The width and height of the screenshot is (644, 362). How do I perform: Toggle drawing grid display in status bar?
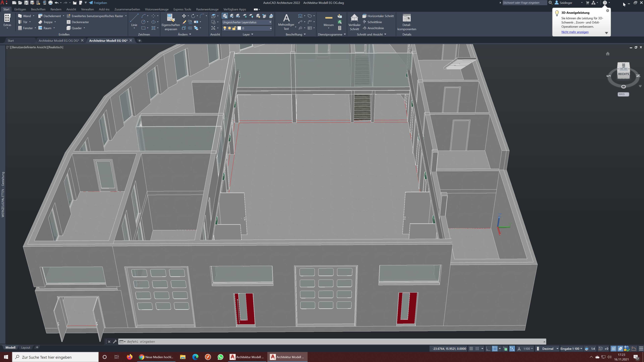click(x=471, y=349)
